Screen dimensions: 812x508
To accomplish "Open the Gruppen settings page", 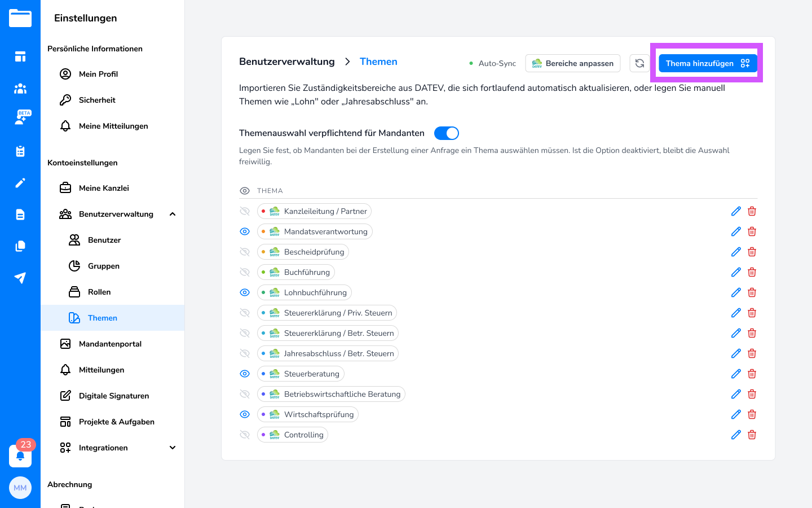I will coord(104,266).
